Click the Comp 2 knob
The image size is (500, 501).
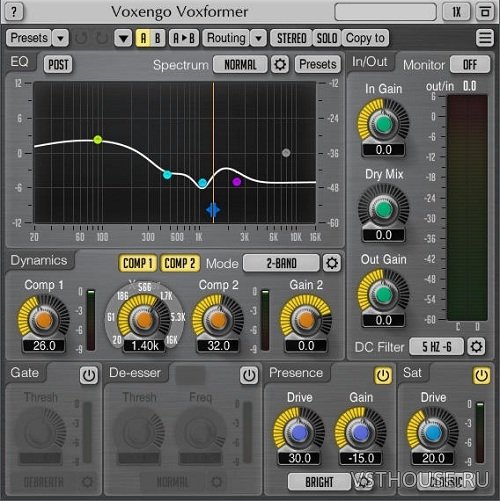pos(218,320)
